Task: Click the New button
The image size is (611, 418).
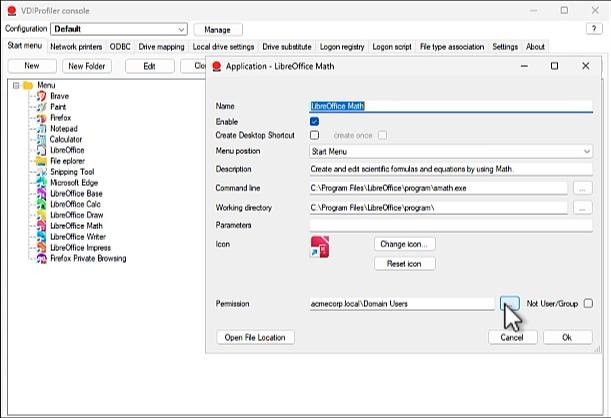Action: coord(32,66)
